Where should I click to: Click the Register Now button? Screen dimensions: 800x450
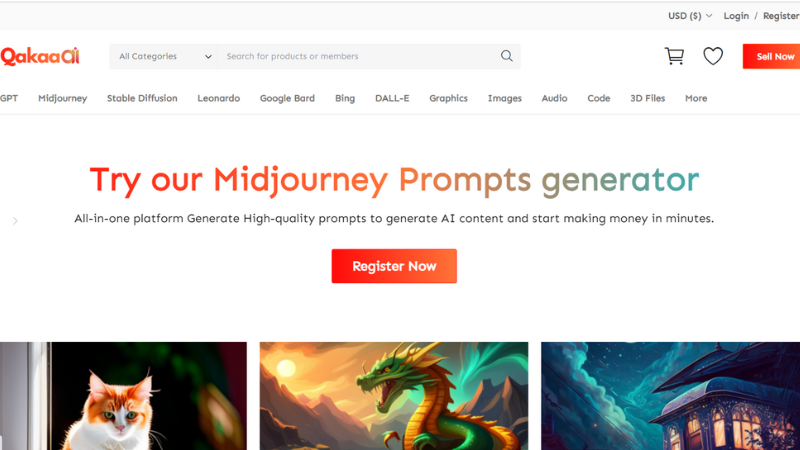(394, 266)
